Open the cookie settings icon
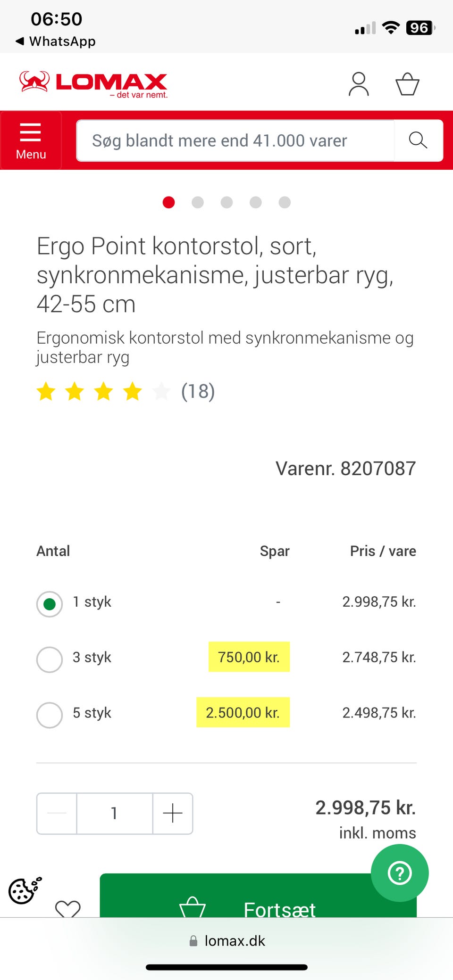 (x=25, y=890)
